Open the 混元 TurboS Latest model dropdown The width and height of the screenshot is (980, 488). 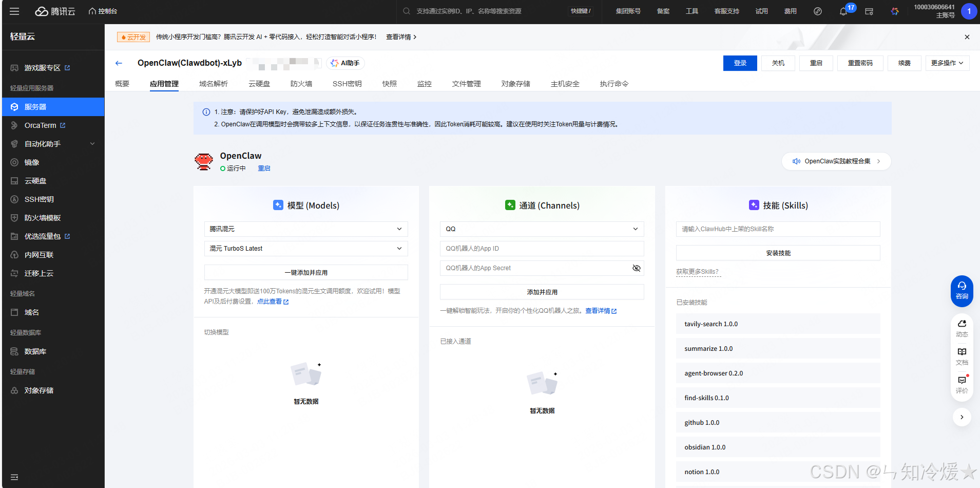[x=306, y=249]
